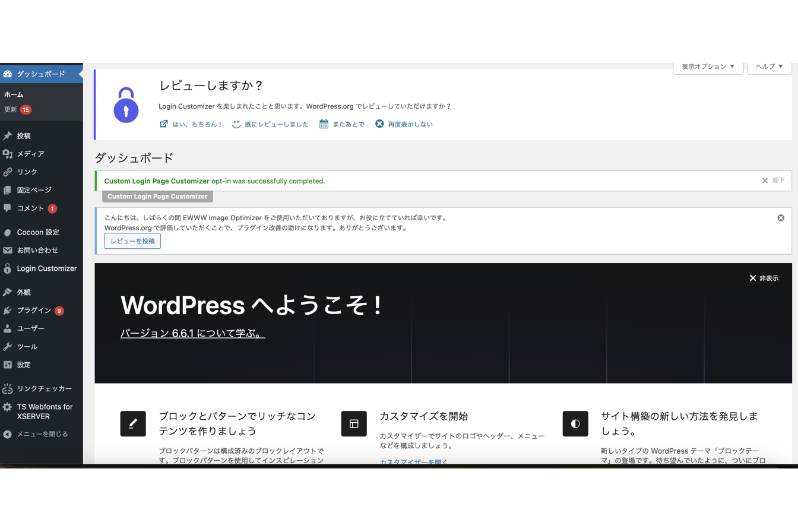798x532 pixels.
Task: Hide the WordPress welcome panel via 非表示
Action: tap(764, 278)
